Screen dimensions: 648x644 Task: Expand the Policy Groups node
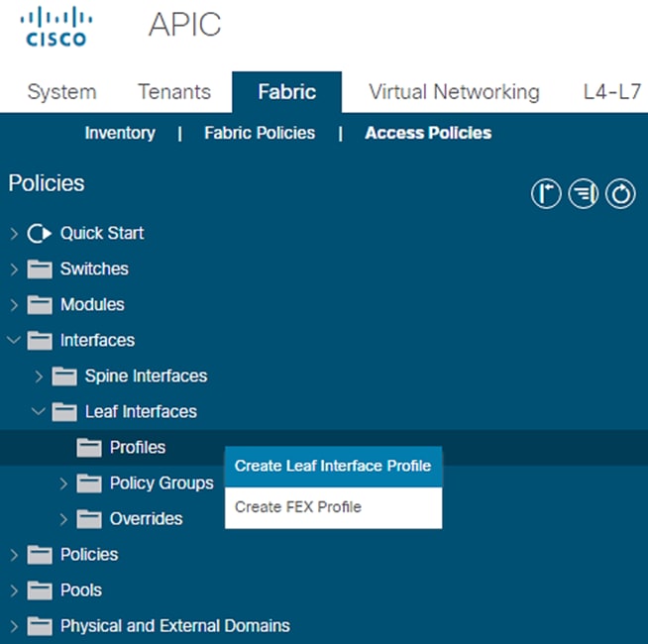[x=63, y=483]
